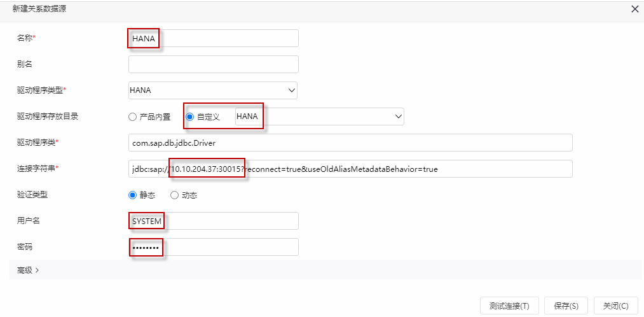Viewport: 644px width, 317px height.
Task: Close the 新建关系数据源 dialog with X
Action: 634,10
